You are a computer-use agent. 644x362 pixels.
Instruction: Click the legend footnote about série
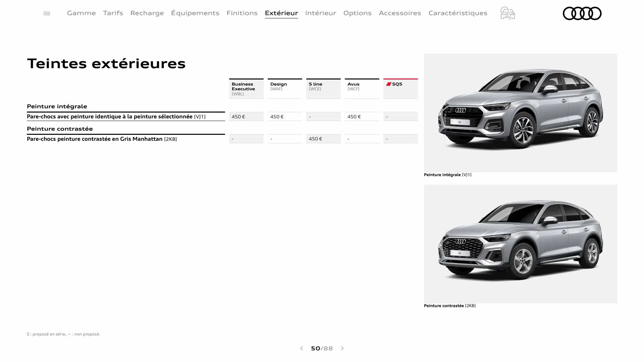(63, 334)
